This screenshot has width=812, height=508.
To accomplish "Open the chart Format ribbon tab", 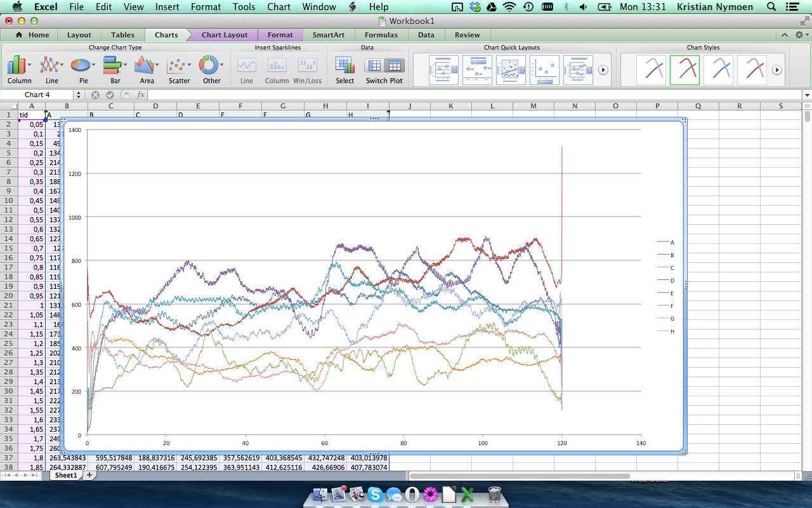I will click(x=280, y=35).
